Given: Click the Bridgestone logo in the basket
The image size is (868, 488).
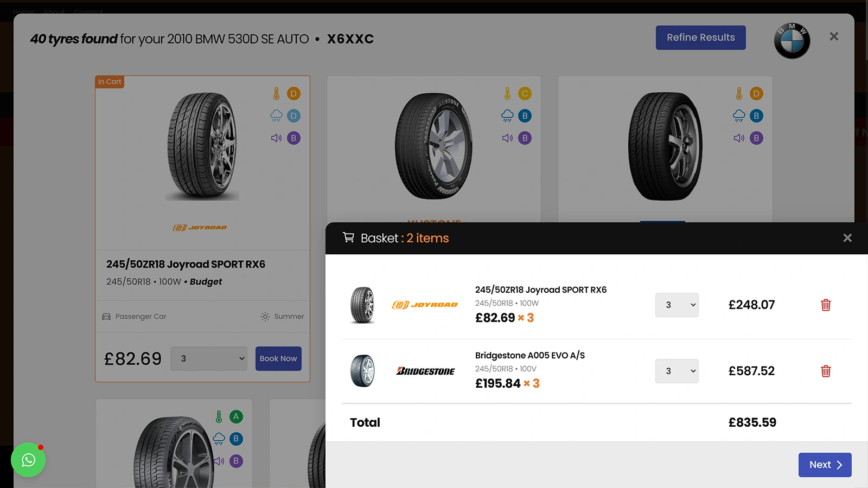Looking at the screenshot, I should [425, 371].
